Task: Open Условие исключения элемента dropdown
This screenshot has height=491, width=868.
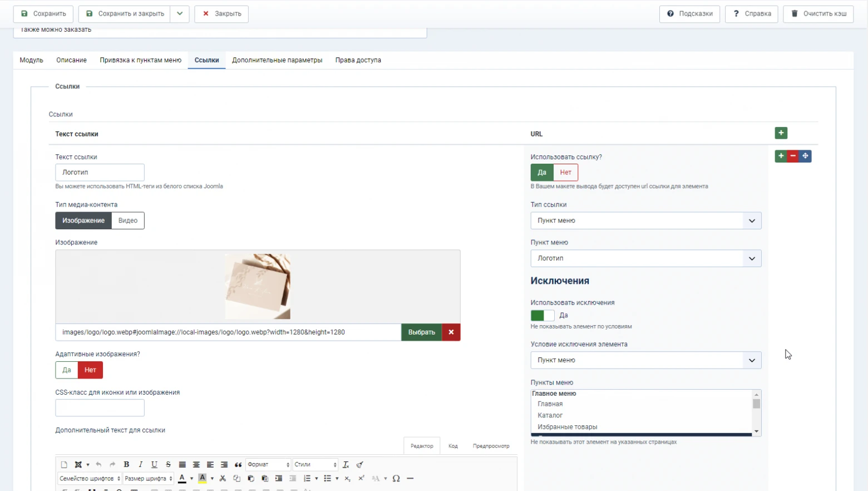Action: (x=646, y=360)
